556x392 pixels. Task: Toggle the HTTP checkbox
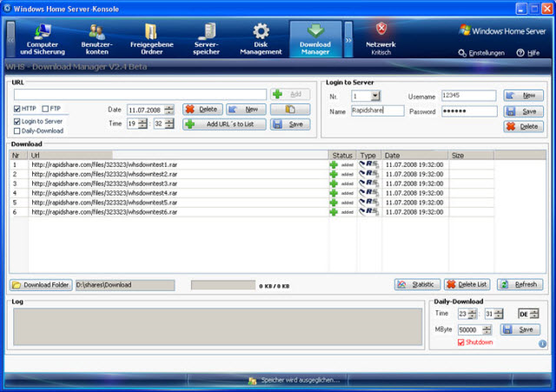coord(17,109)
